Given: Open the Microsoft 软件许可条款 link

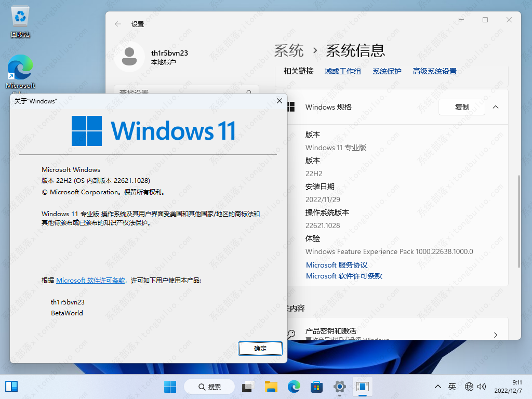Looking at the screenshot, I should (343, 276).
